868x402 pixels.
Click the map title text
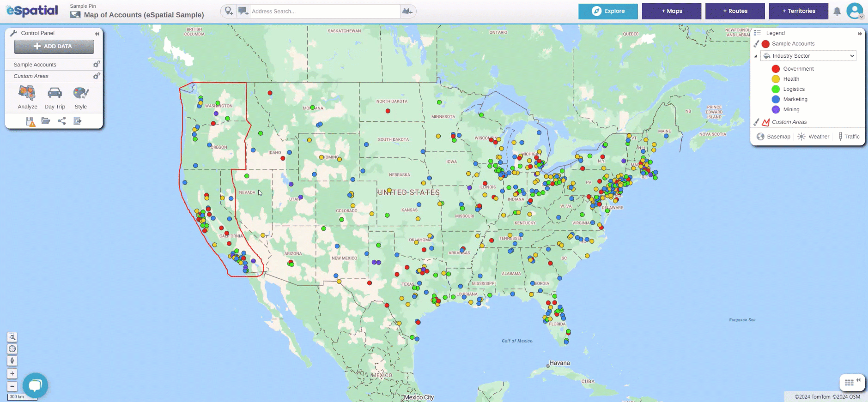(144, 15)
